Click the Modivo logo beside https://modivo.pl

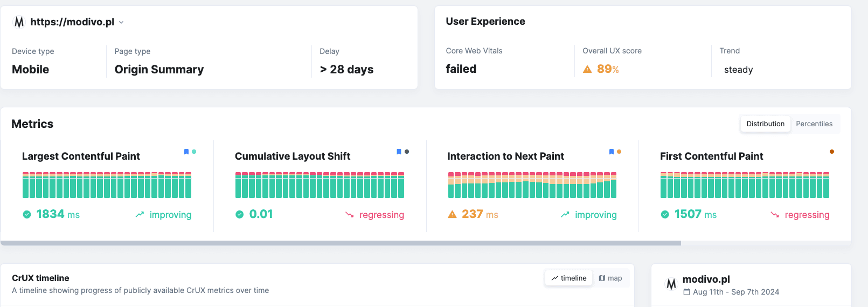pos(19,22)
